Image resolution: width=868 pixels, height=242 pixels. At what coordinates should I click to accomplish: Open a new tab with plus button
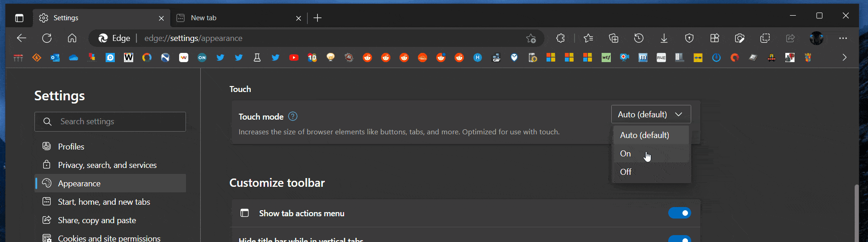point(317,18)
